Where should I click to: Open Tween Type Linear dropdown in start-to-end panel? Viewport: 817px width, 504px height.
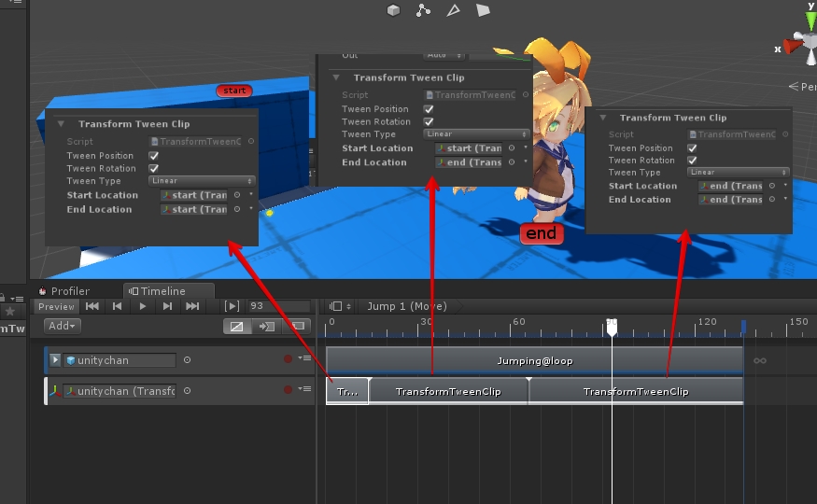[476, 133]
